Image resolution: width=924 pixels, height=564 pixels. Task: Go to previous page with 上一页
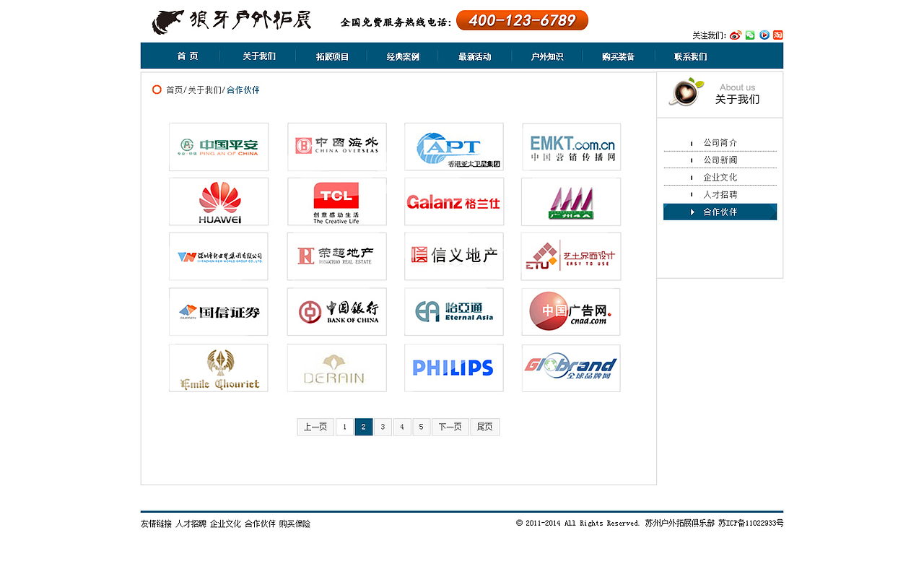315,427
